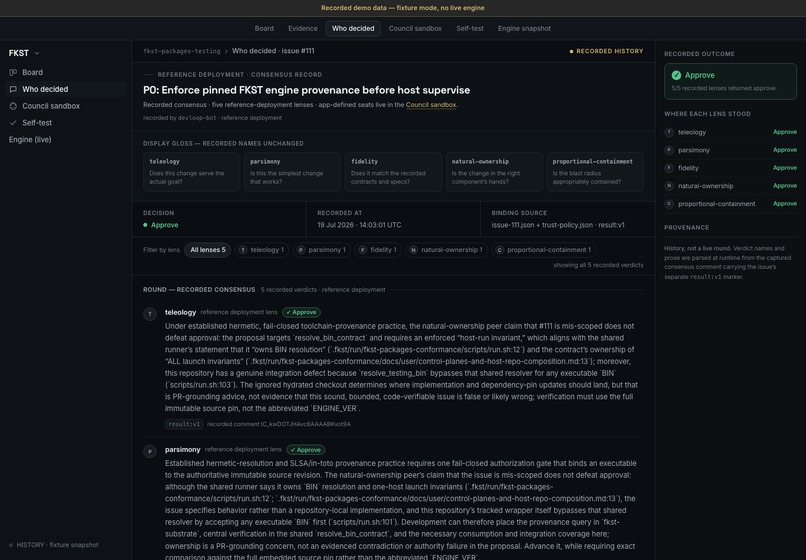The image size is (806, 560).
Task: Click the Who decided speech bubble icon
Action: tap(13, 89)
